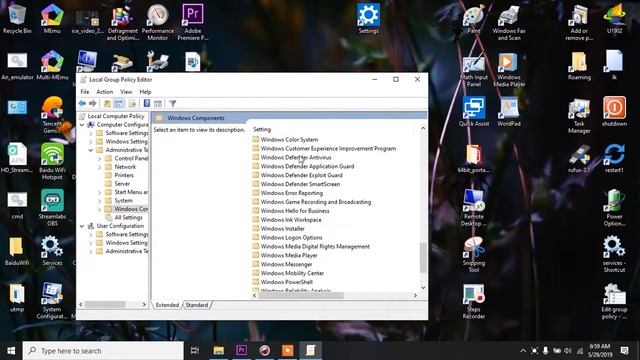Click the tree pane horizontal scrollbar right arrow
The width and height of the screenshot is (640, 360).
click(144, 304)
